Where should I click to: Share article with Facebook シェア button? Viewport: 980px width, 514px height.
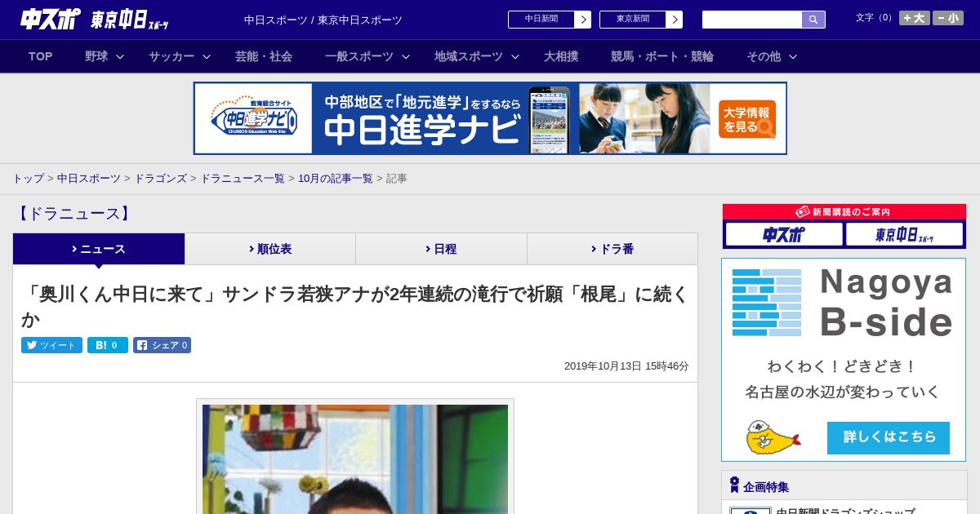pos(162,345)
